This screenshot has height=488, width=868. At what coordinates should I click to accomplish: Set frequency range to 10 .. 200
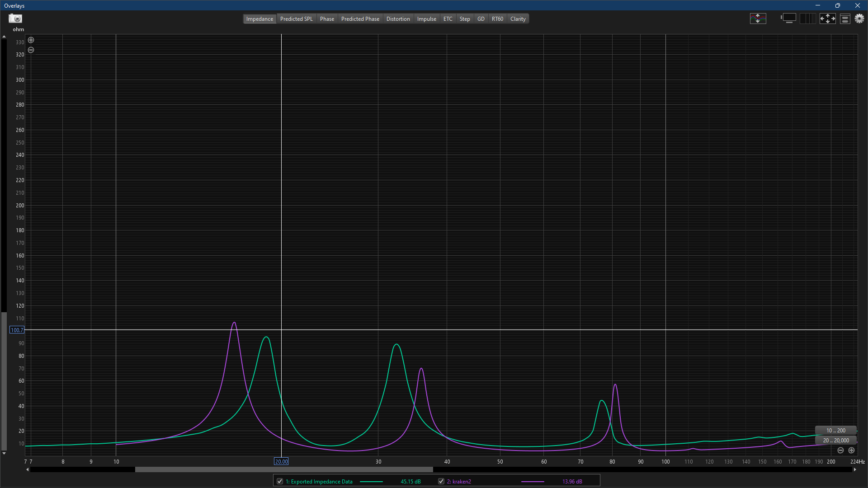pos(835,431)
